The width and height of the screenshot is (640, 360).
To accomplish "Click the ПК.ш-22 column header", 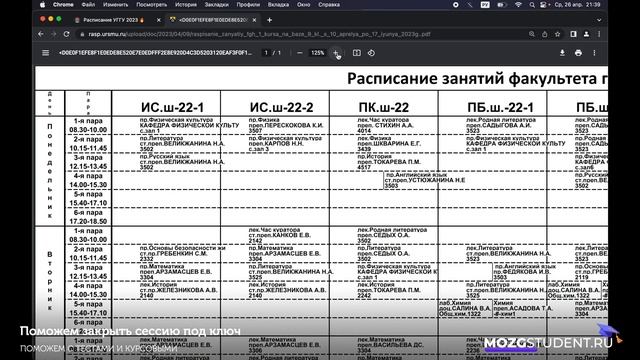I will coord(384,107).
